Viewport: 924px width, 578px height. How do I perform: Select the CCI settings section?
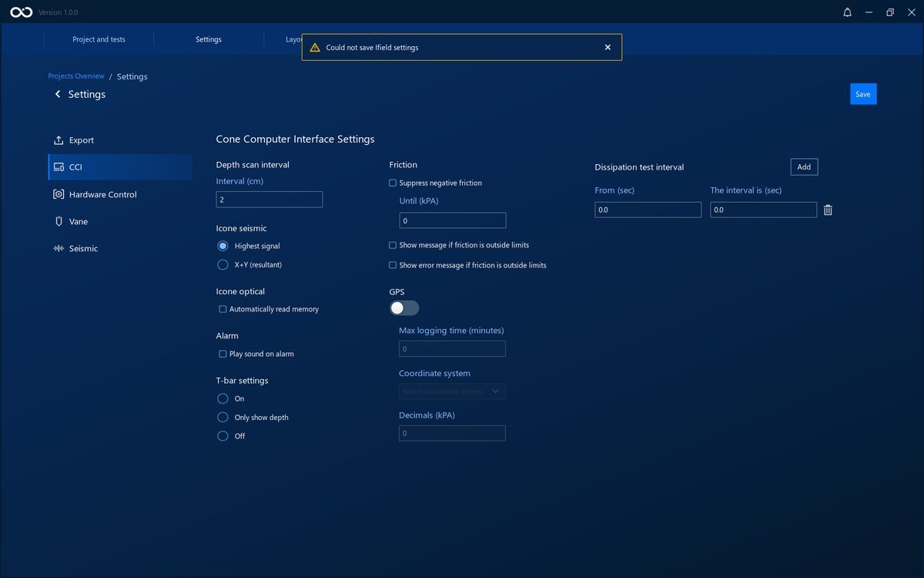pyautogui.click(x=120, y=167)
